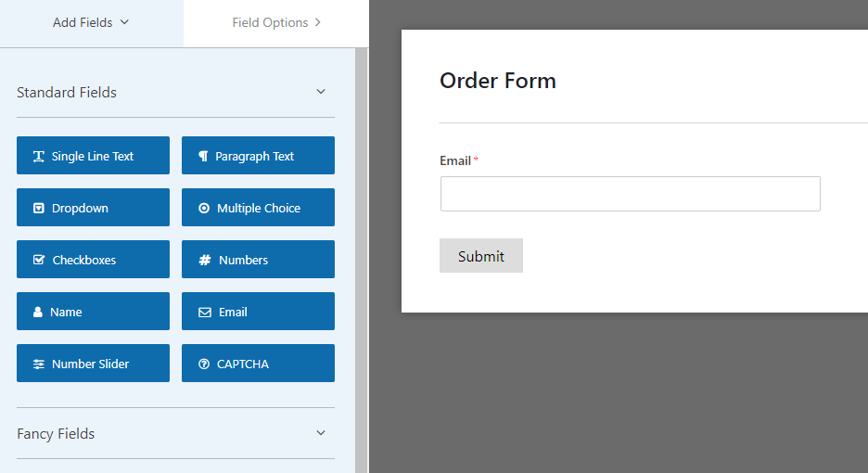Click the Number Slider icon

[39, 364]
